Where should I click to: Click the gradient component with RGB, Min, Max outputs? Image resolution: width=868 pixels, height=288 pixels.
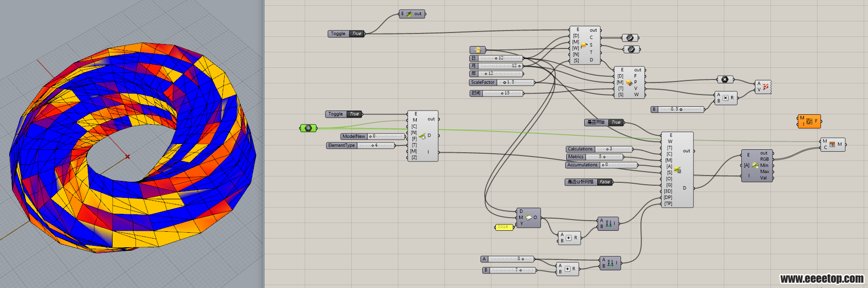(x=757, y=166)
